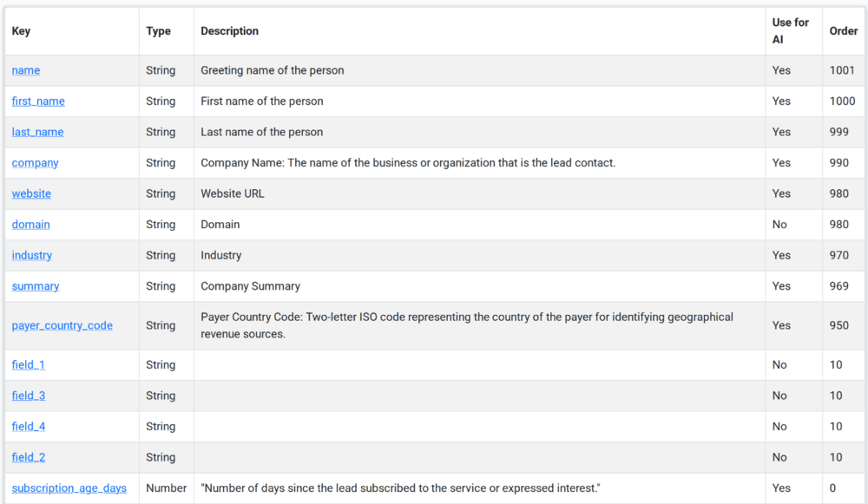Click the first_name key link
868x504 pixels.
pos(38,101)
